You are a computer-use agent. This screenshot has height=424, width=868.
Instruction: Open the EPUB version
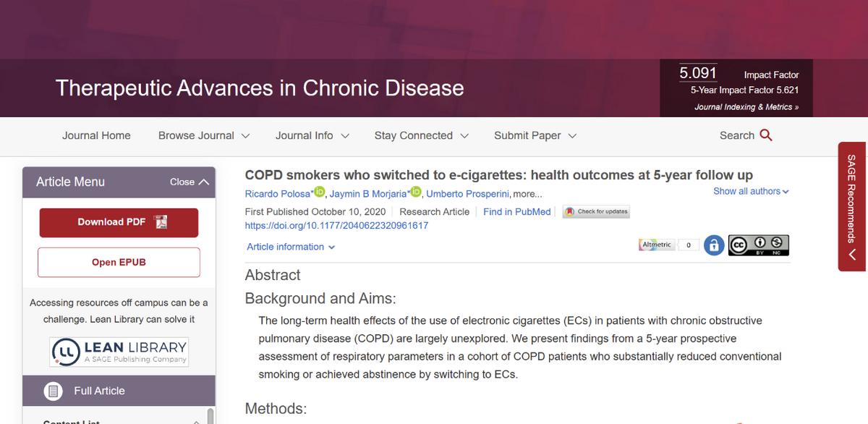point(119,262)
